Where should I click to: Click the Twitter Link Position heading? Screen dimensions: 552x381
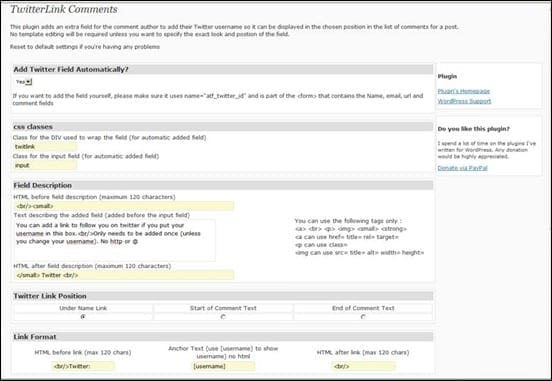50,296
